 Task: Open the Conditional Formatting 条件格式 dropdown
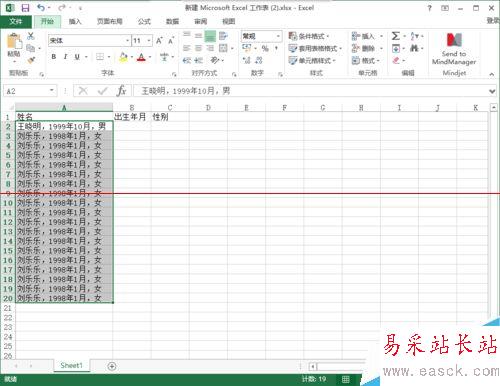(x=309, y=36)
